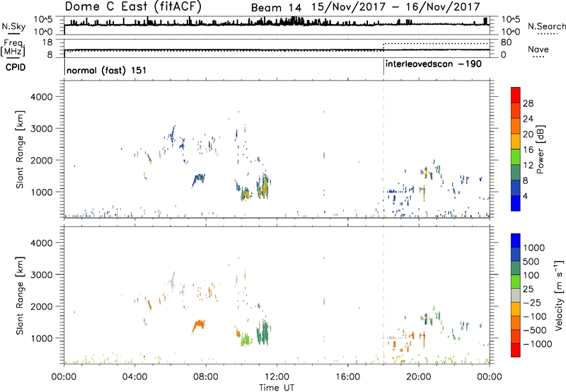Click the "Power [dB]" colorbar title

(540, 149)
